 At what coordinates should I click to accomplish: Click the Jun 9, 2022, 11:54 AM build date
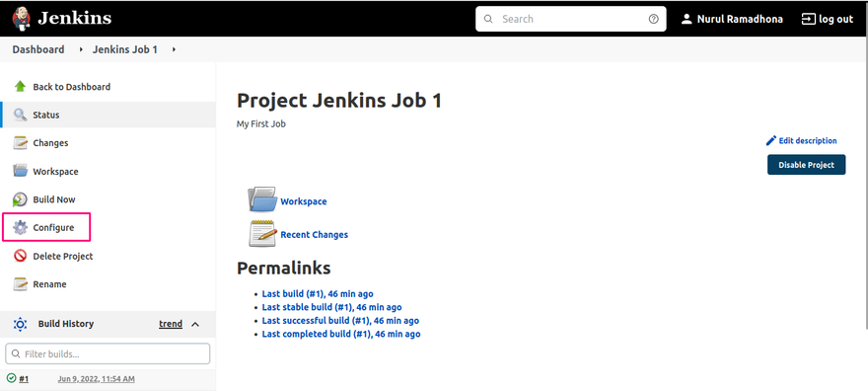[97, 379]
